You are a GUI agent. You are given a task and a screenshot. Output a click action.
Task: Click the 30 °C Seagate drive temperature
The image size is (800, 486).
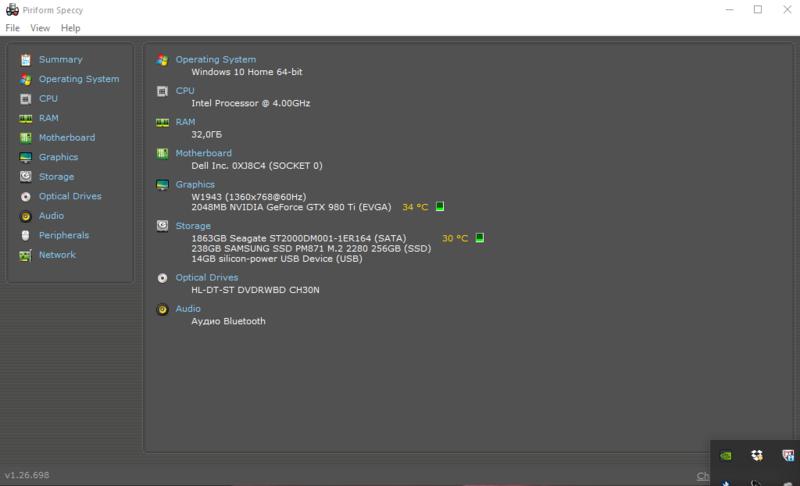coord(455,238)
